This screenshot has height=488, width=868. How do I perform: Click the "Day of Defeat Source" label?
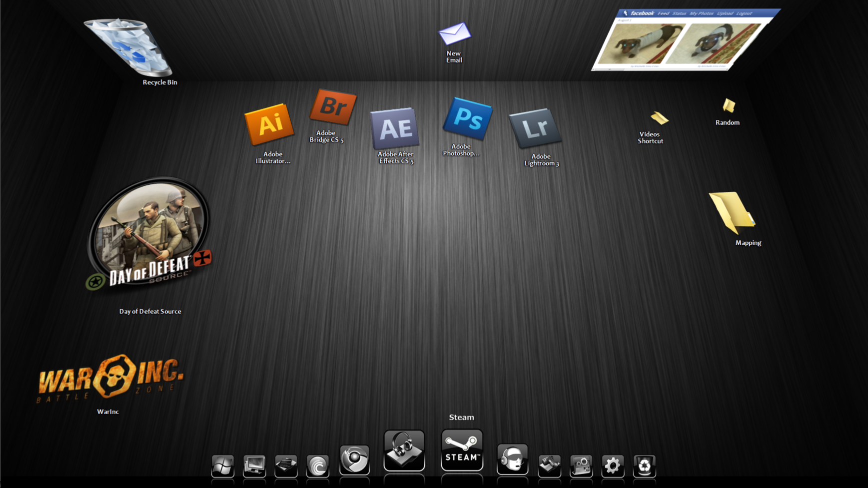[150, 311]
